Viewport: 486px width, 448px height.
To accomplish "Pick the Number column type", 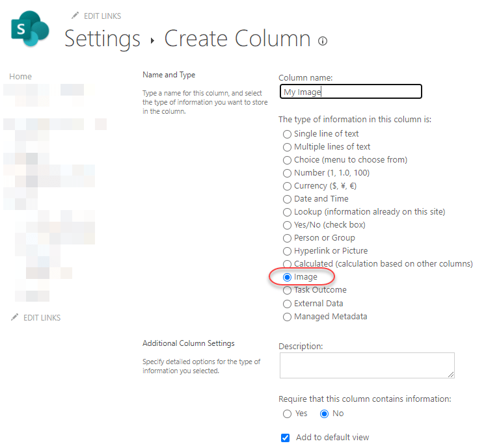I will coord(287,173).
